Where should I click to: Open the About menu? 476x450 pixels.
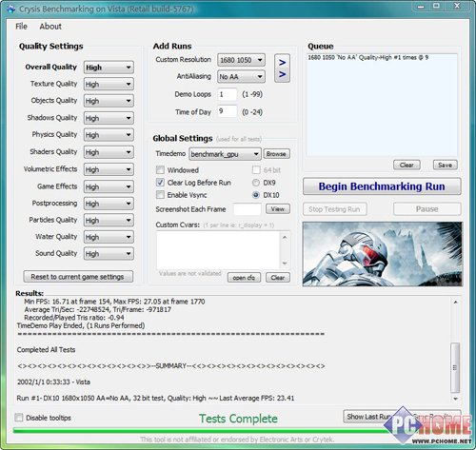point(50,27)
